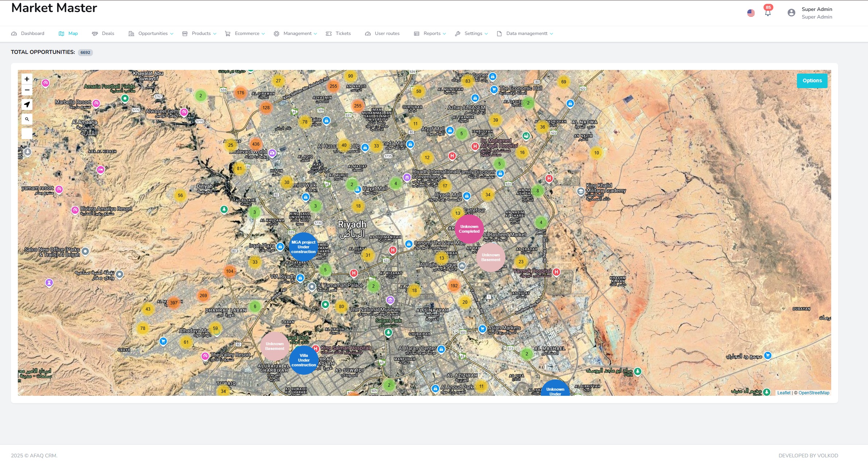The width and height of the screenshot is (868, 465).
Task: Switch to the Dashboard tab
Action: 32,33
